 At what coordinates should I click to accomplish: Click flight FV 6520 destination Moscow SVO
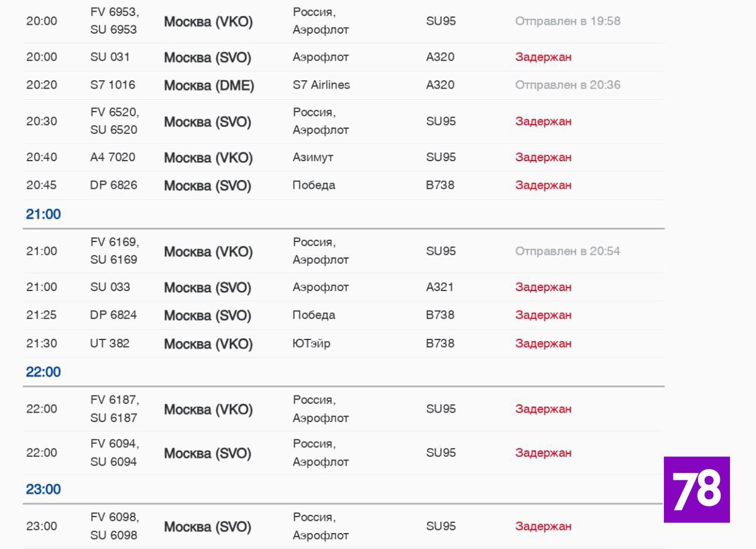point(207,122)
